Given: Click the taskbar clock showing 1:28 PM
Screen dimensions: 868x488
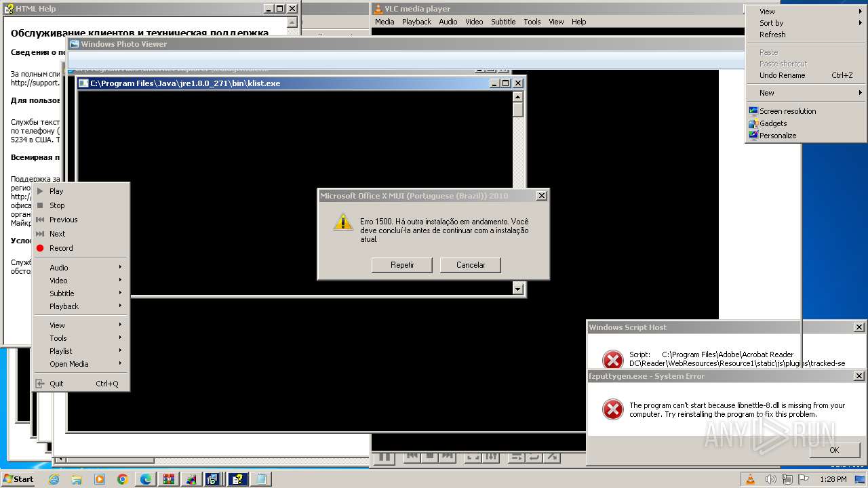Looking at the screenshot, I should coord(832,479).
